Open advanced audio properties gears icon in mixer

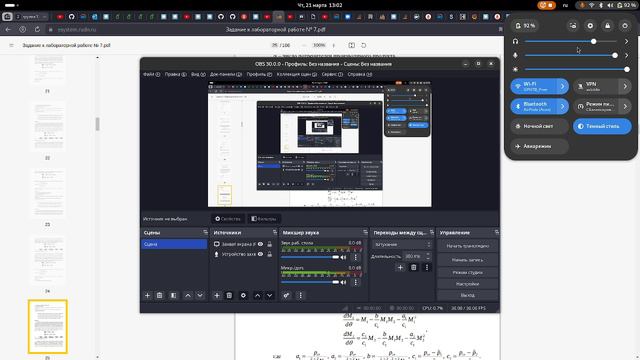click(x=286, y=295)
